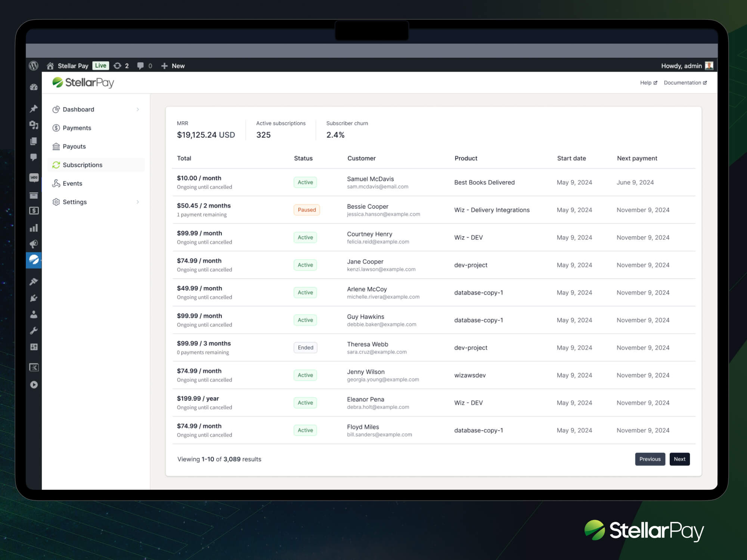Open the Documentation external link
Image resolution: width=747 pixels, height=560 pixels.
click(685, 83)
